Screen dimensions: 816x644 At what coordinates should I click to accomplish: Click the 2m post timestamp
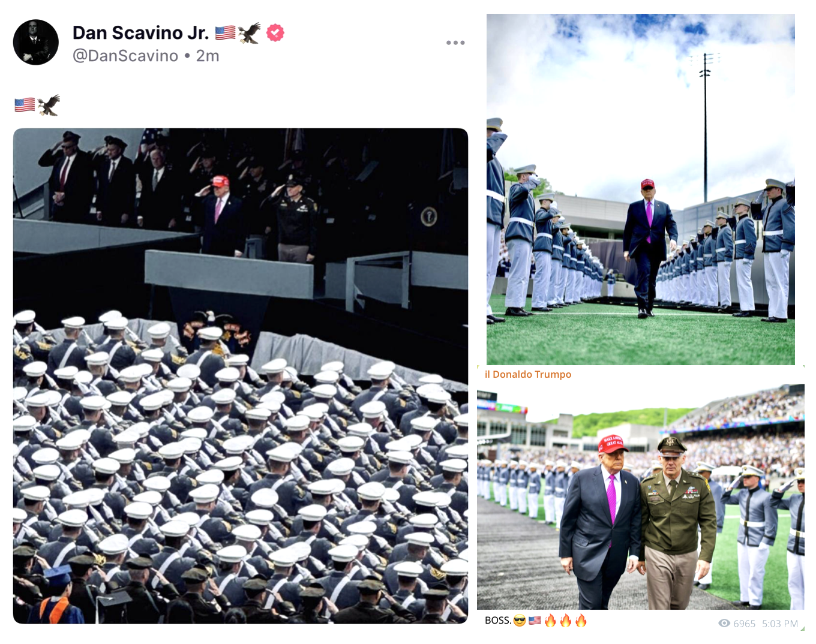(x=208, y=56)
